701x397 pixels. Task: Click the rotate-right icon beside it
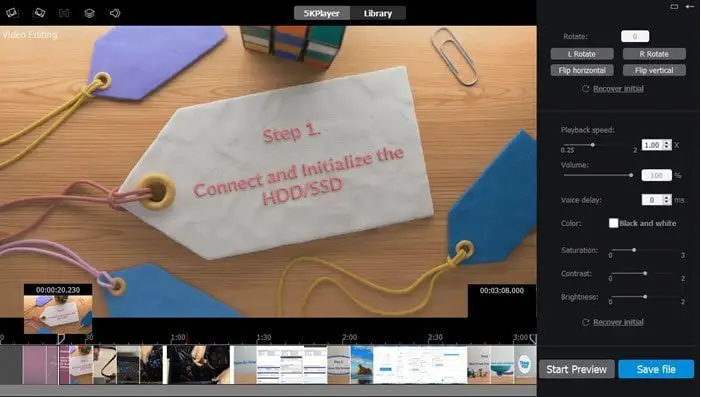tap(39, 13)
